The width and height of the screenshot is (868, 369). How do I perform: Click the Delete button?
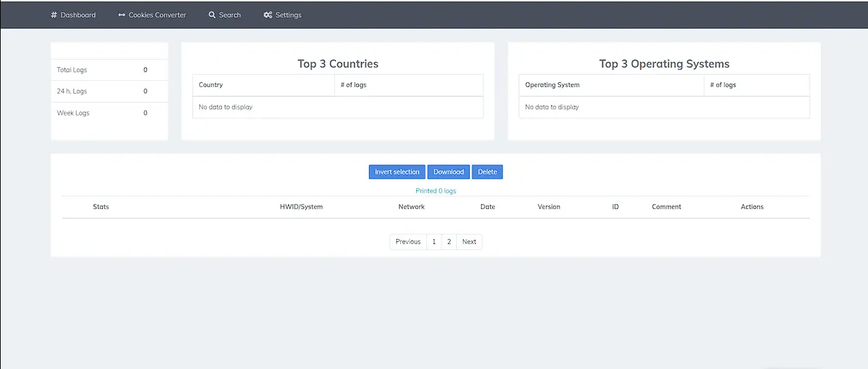point(487,172)
